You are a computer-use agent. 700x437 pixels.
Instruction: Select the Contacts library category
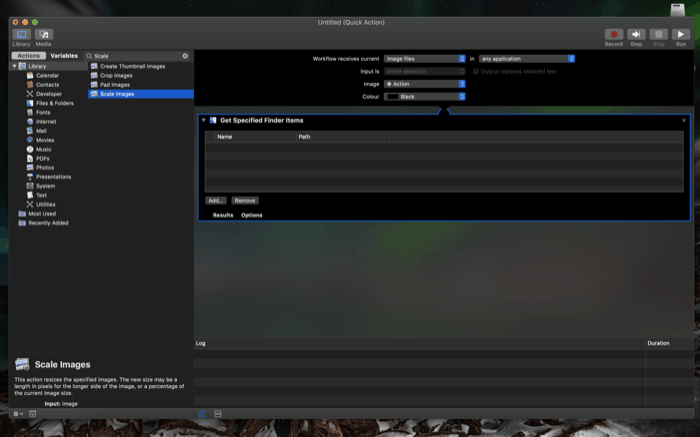[x=47, y=85]
